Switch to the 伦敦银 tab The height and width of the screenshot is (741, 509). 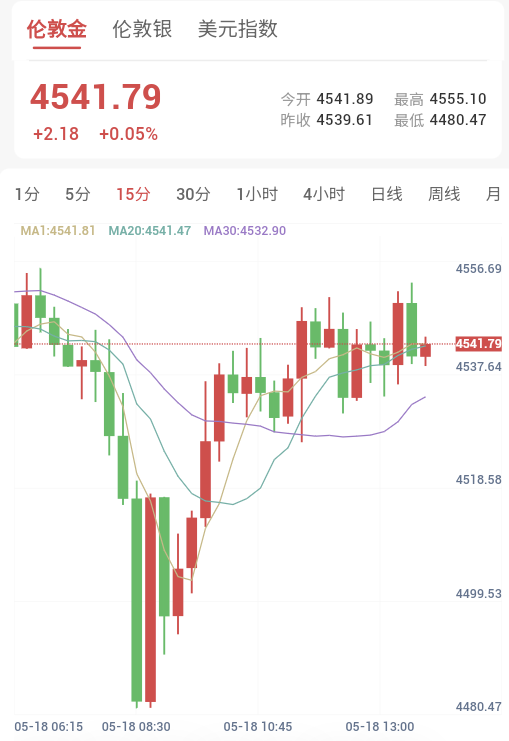tap(142, 29)
